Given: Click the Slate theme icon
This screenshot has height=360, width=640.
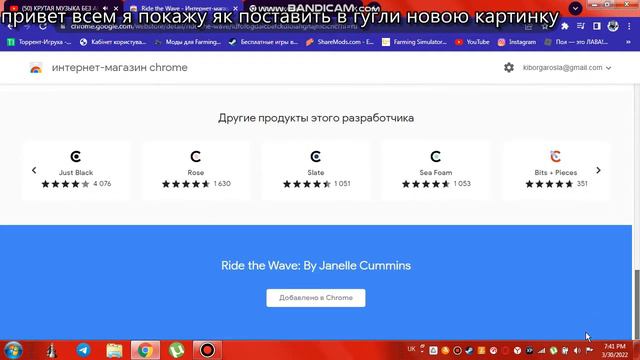Looking at the screenshot, I should click(316, 156).
